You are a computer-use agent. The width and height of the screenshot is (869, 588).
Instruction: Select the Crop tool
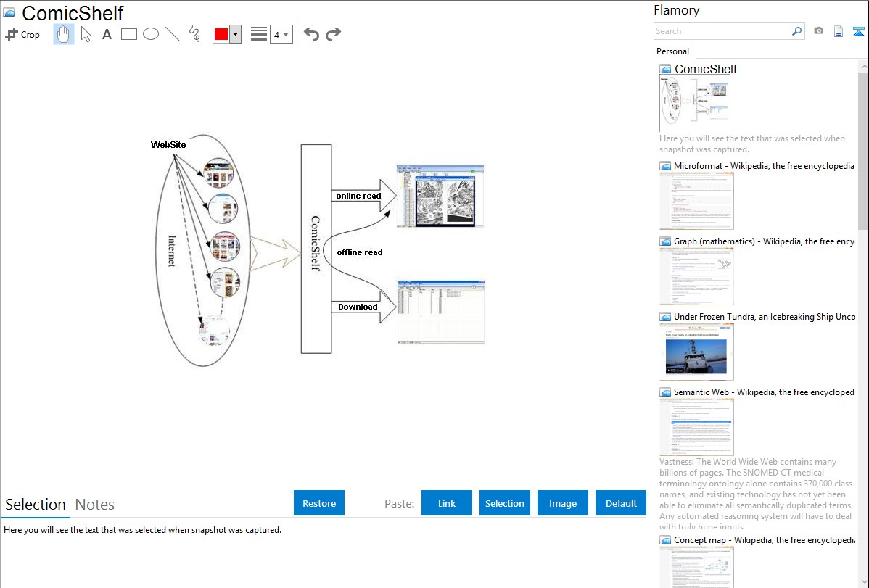(x=22, y=34)
